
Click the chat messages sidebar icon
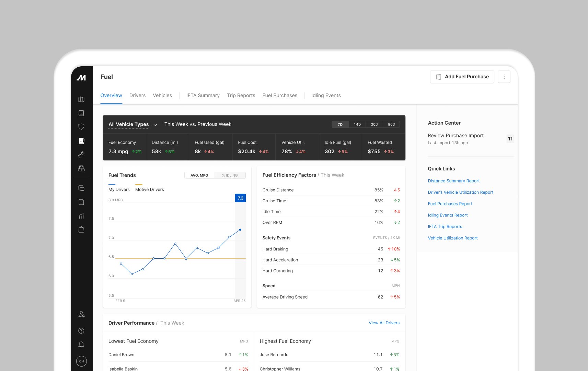click(81, 188)
